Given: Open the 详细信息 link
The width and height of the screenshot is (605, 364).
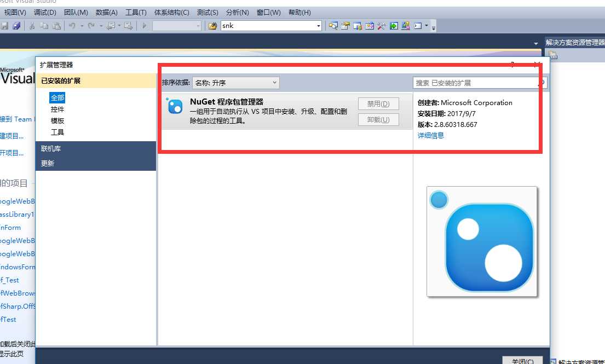Looking at the screenshot, I should pos(430,135).
